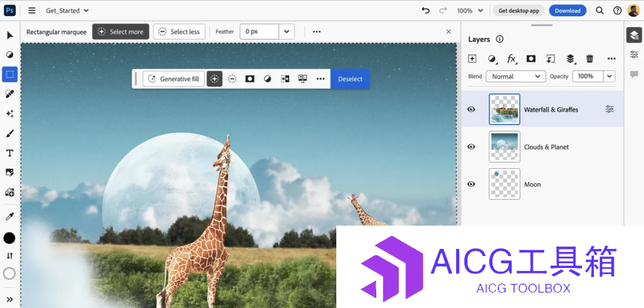This screenshot has width=644, height=308.
Task: Select the place image tool
Action: [10, 173]
